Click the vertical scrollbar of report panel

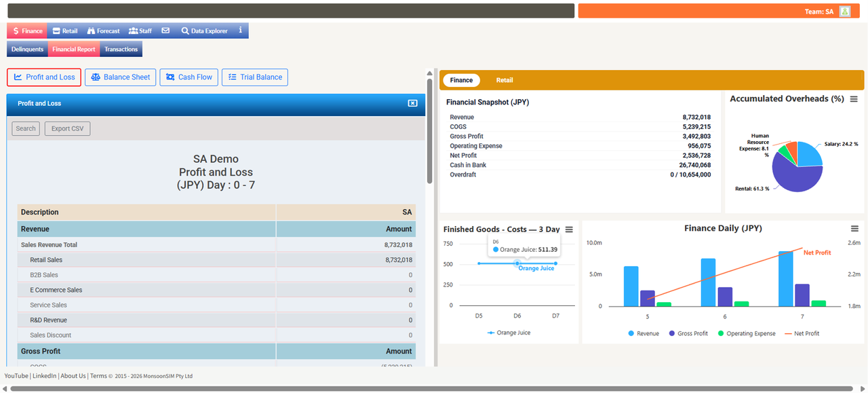429,132
